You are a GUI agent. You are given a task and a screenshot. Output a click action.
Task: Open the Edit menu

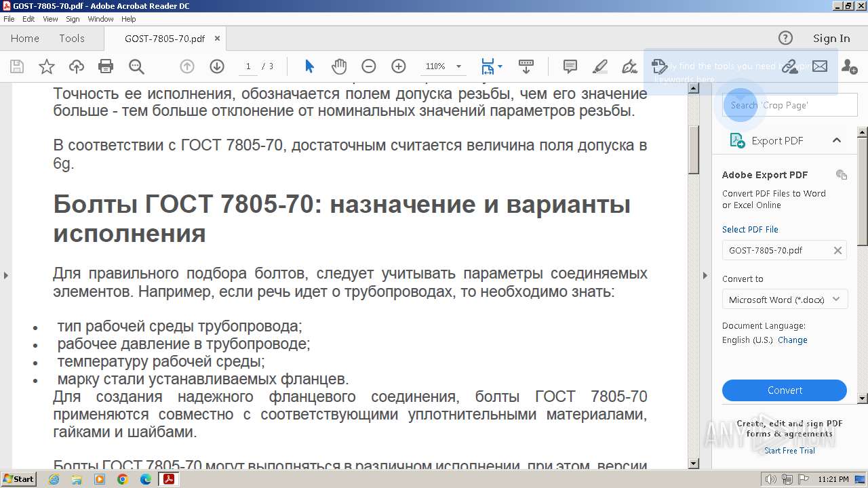(28, 19)
